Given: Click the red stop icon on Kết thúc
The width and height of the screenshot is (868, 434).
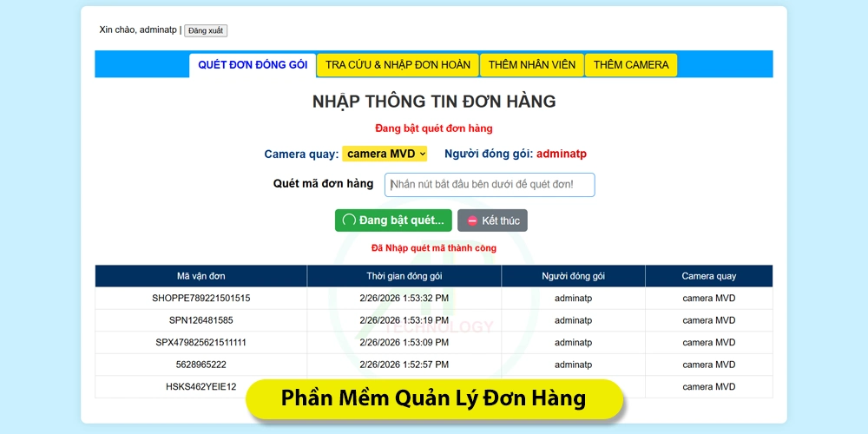Looking at the screenshot, I should (x=472, y=220).
